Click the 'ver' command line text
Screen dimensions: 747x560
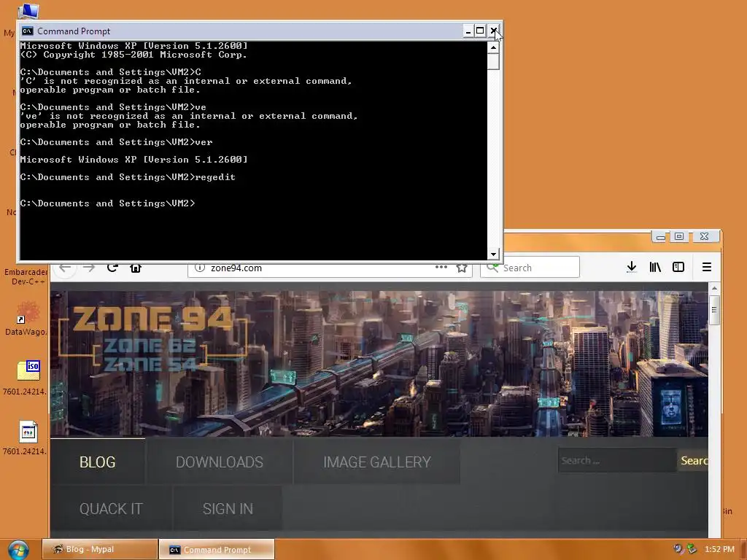click(204, 142)
